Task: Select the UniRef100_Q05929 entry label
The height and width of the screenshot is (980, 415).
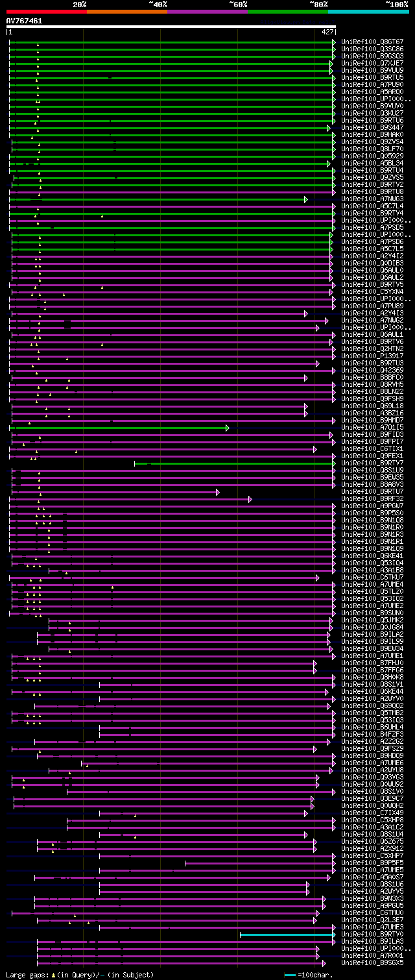Action: (x=372, y=156)
